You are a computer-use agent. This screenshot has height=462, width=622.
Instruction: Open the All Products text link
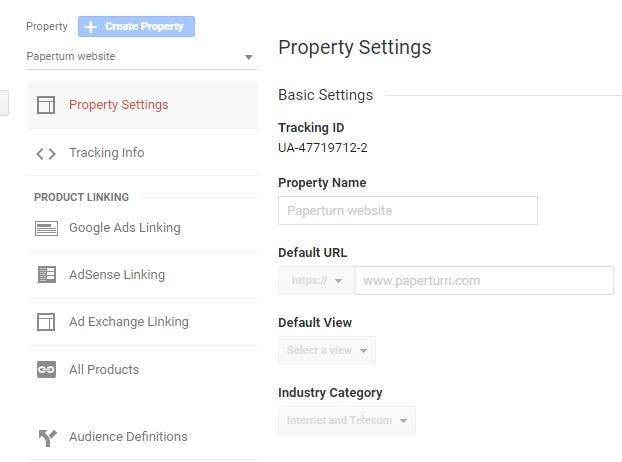pos(104,370)
